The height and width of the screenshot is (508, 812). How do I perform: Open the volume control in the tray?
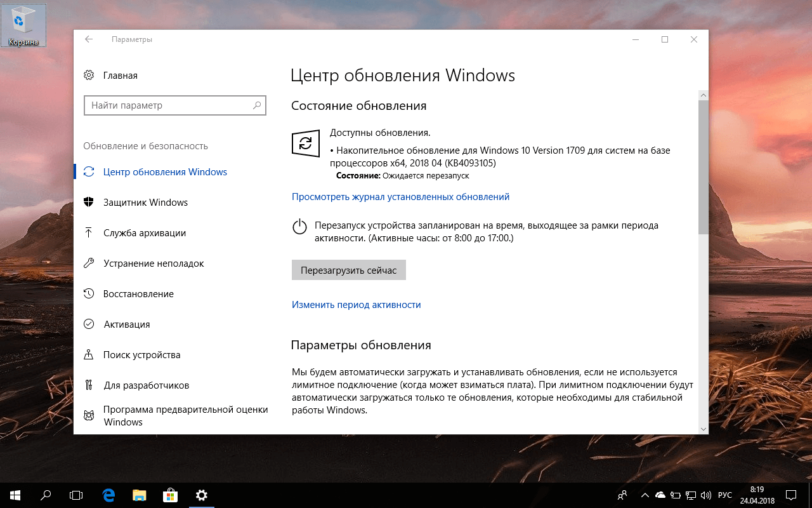pos(706,495)
